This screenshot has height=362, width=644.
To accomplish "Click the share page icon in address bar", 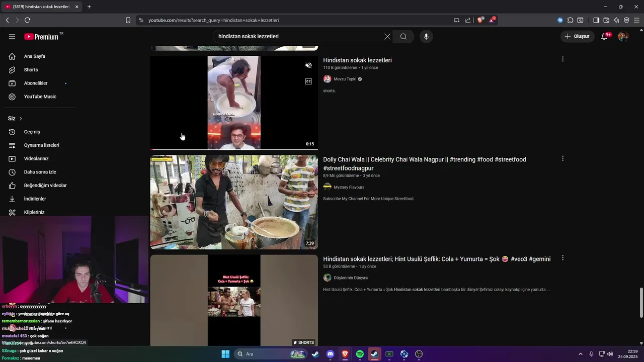I will point(468,20).
